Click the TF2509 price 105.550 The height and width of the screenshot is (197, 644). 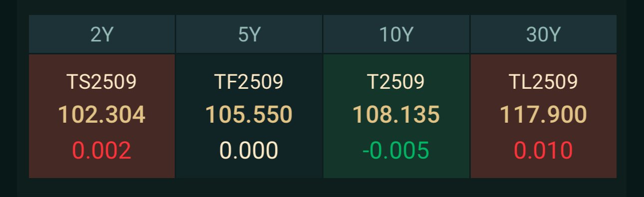click(249, 115)
